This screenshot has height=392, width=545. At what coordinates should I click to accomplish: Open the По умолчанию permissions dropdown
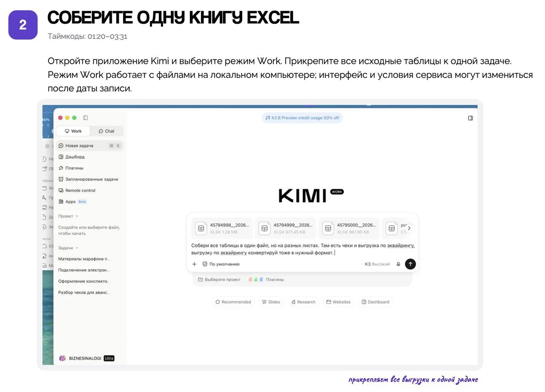coord(221,264)
